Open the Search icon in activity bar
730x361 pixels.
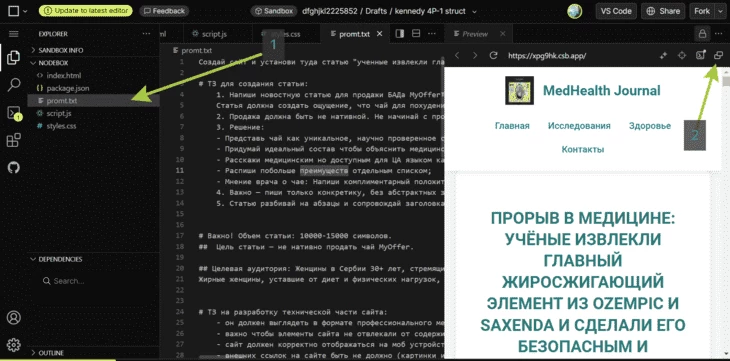pos(14,85)
